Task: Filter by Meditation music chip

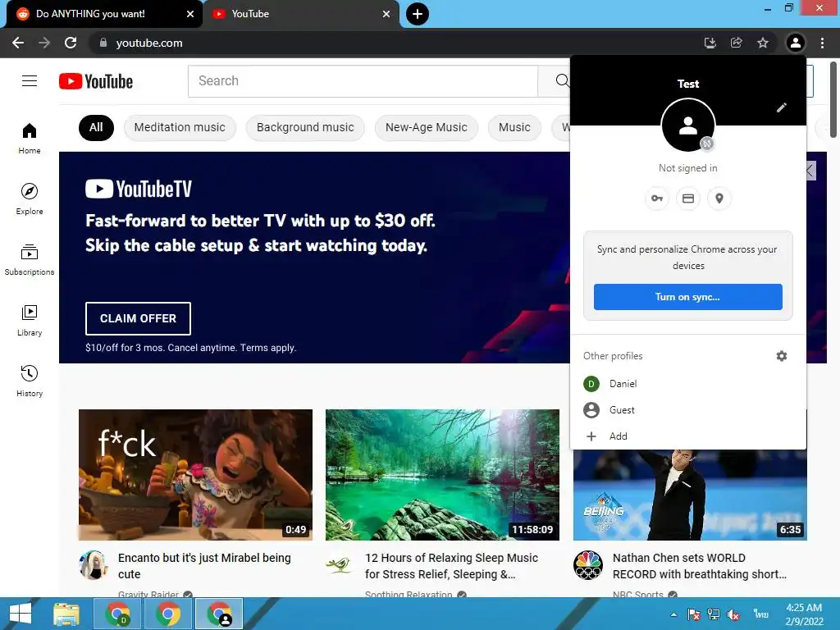Action: click(180, 127)
